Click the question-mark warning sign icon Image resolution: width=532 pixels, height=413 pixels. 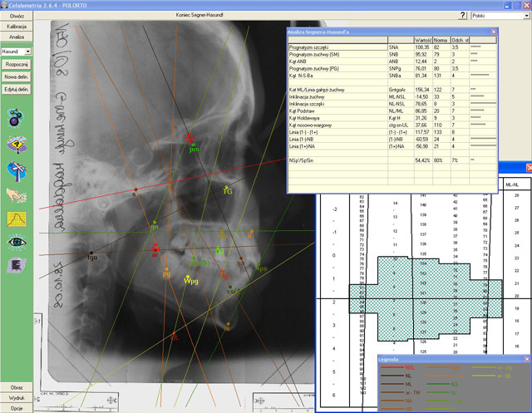17,145
